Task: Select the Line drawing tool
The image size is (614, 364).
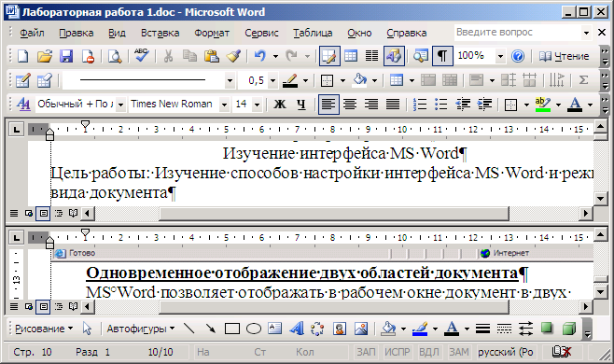Action: (x=189, y=329)
